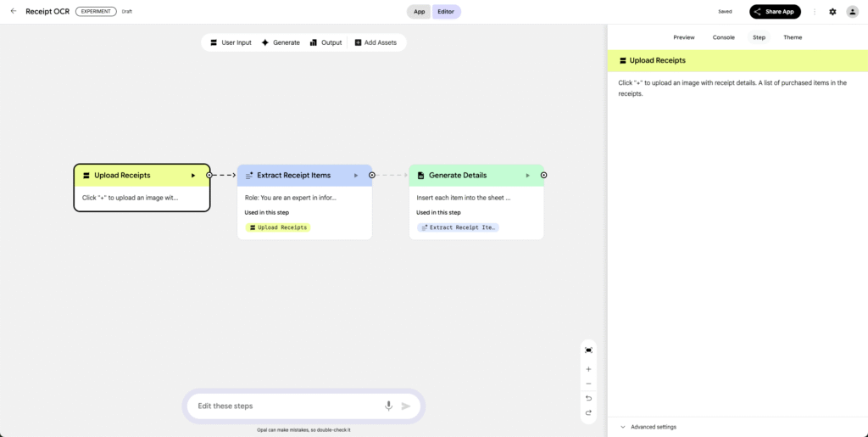
Task: Open the settings gear icon
Action: pyautogui.click(x=832, y=12)
